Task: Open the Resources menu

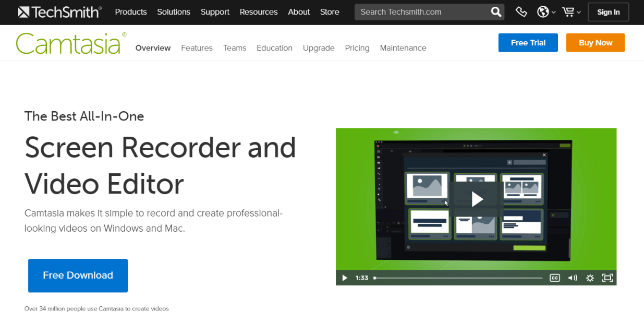Action: pyautogui.click(x=259, y=12)
